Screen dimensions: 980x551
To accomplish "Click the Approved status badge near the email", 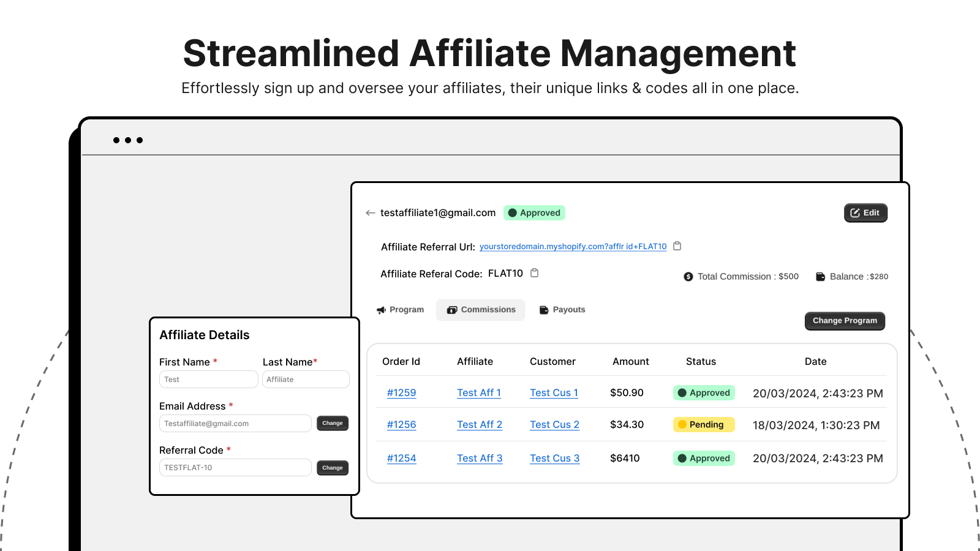I will tap(534, 212).
